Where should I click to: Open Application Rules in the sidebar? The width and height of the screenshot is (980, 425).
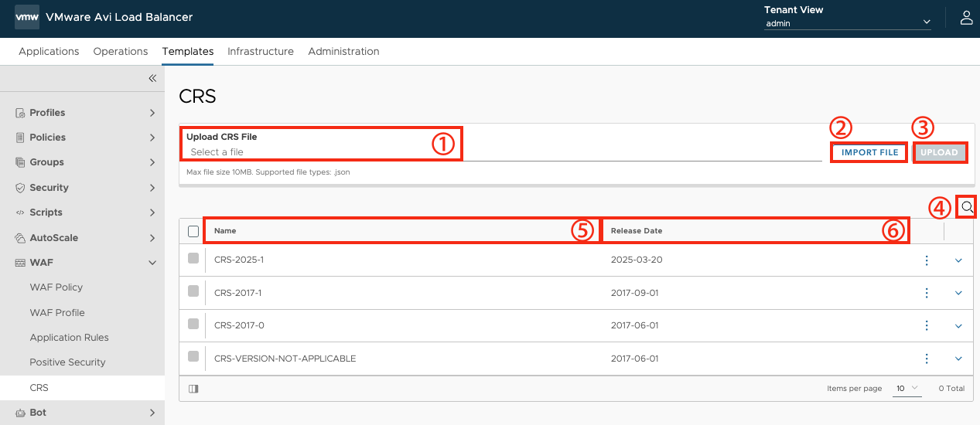[x=70, y=338]
